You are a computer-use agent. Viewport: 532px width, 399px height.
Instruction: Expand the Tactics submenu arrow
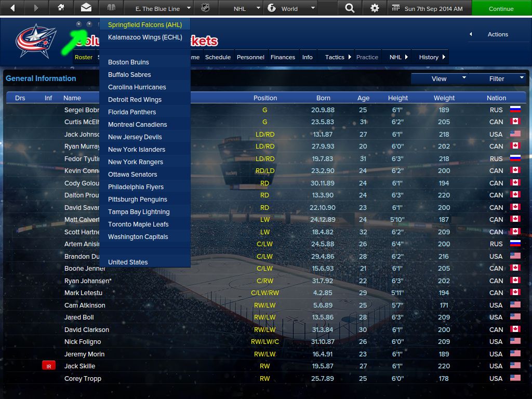[x=350, y=57]
